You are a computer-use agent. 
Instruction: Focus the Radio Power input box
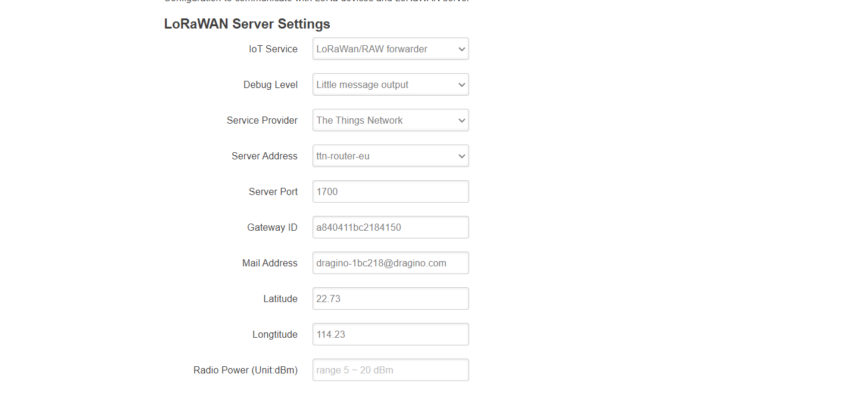coord(390,370)
